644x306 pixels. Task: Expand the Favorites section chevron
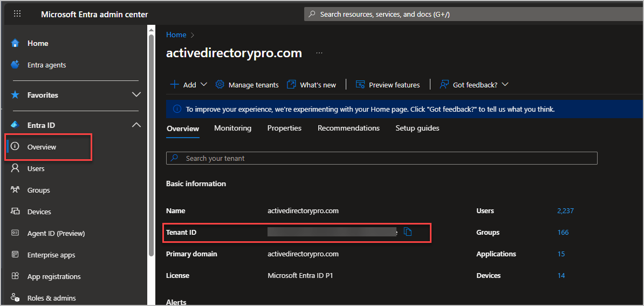pyautogui.click(x=136, y=95)
